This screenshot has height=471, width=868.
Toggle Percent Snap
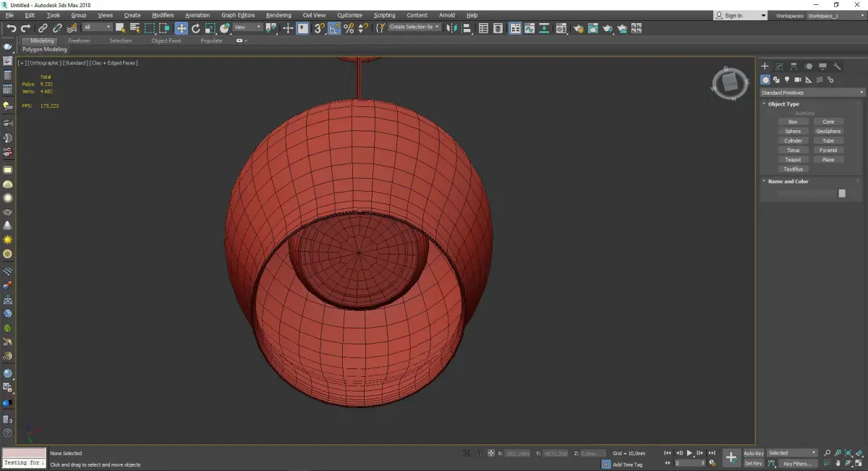coord(349,28)
